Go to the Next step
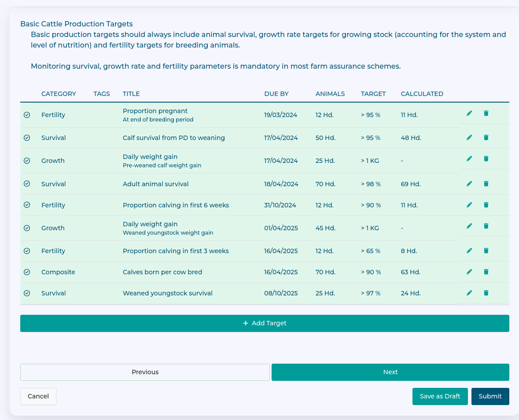This screenshot has height=420, width=519. 390,372
